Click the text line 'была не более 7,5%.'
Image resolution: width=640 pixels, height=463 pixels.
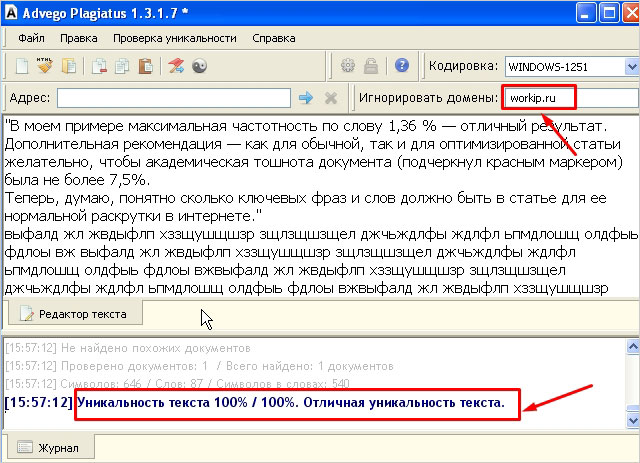tap(78, 180)
